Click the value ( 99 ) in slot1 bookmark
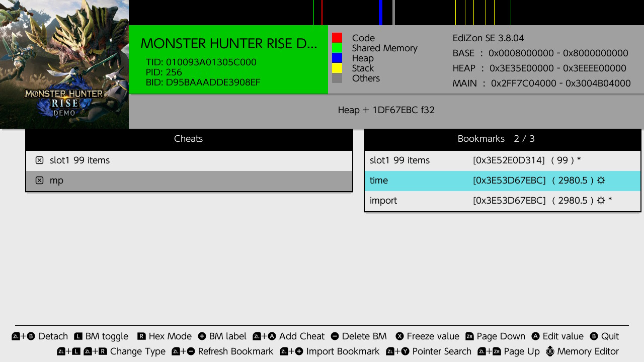 point(562,160)
